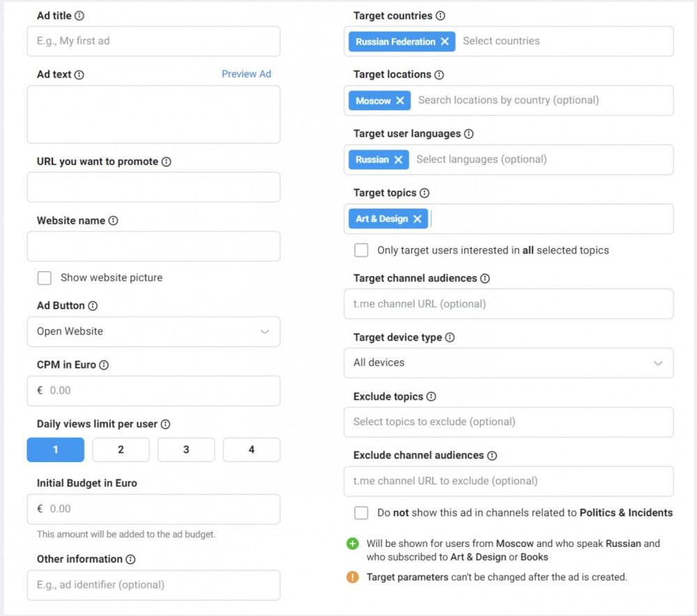Click into the Initial Budget in Euro field
The width and height of the screenshot is (697, 616).
pos(153,509)
